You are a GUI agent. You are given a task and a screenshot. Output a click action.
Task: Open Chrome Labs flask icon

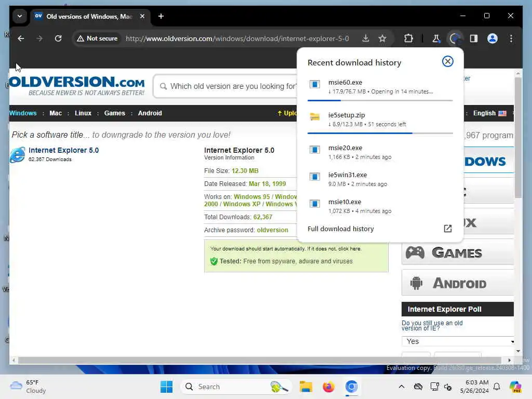click(x=436, y=38)
